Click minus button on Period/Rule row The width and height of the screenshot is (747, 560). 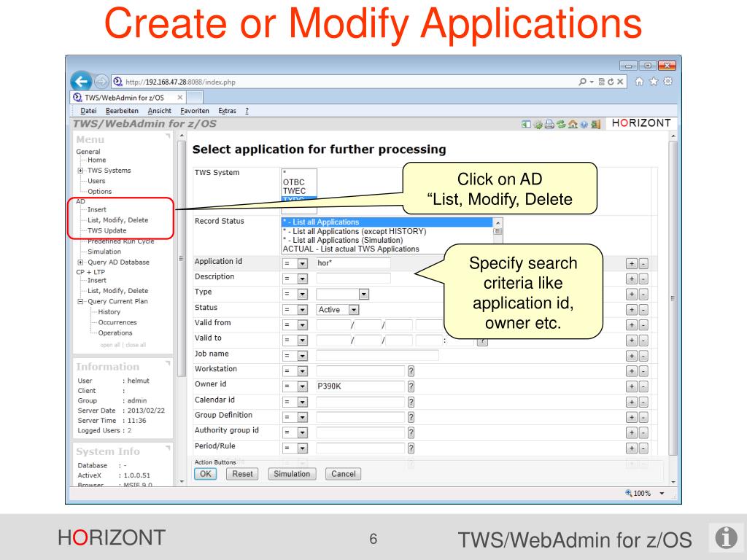(x=643, y=448)
